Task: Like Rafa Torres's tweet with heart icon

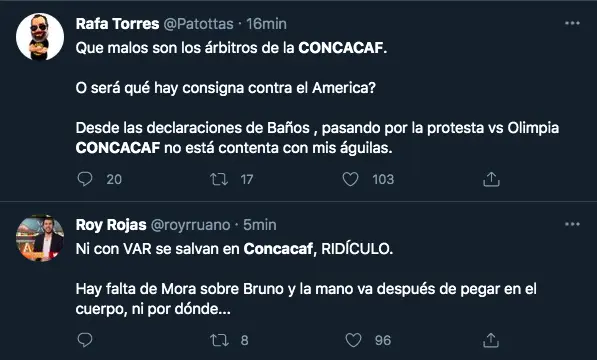Action: tap(350, 179)
